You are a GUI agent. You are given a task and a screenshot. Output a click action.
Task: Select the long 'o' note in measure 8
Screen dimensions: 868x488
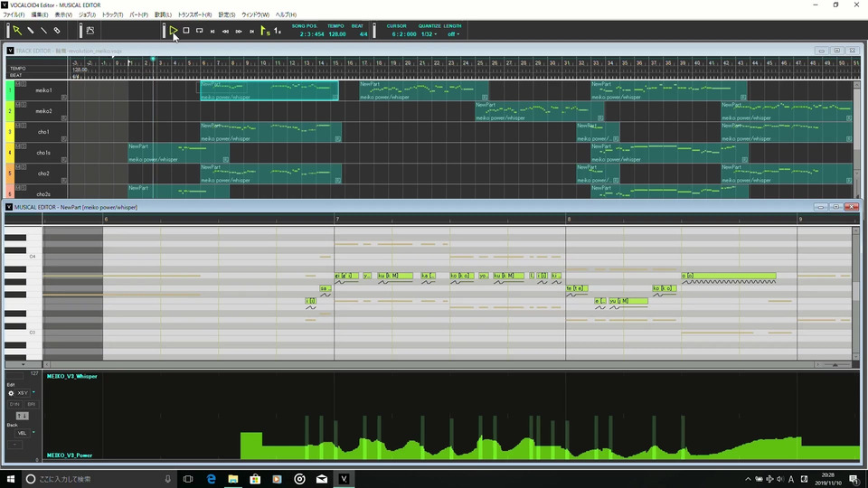click(x=729, y=276)
